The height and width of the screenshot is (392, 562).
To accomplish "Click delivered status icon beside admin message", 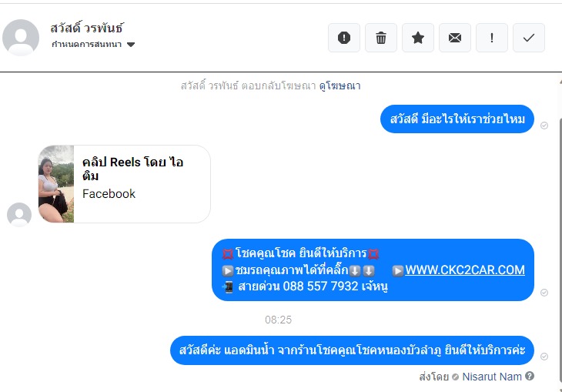I will (544, 357).
